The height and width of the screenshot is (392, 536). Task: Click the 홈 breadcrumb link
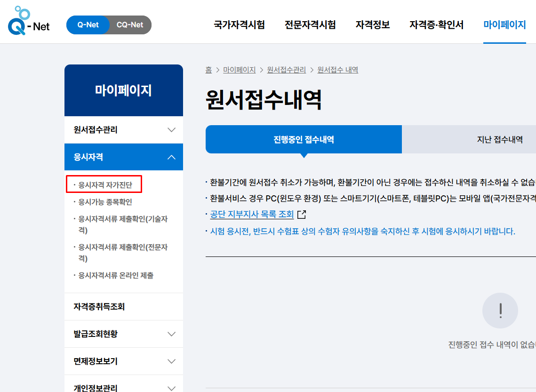point(208,70)
